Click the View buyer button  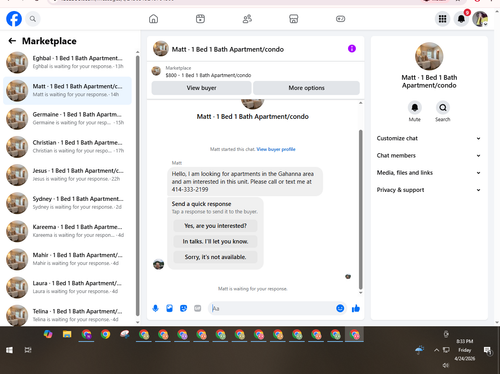201,88
